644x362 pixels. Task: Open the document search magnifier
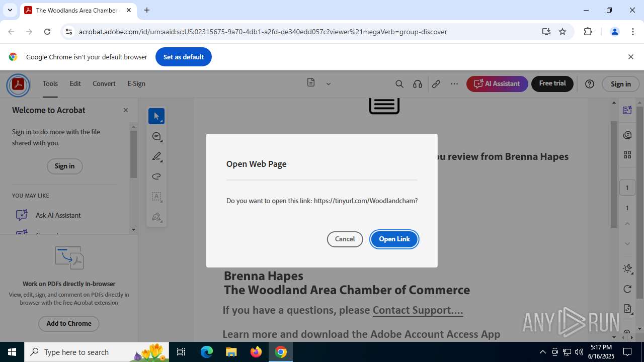point(399,84)
